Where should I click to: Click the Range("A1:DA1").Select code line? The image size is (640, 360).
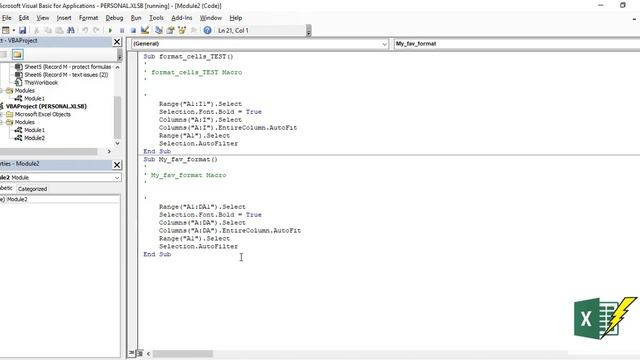pos(202,207)
